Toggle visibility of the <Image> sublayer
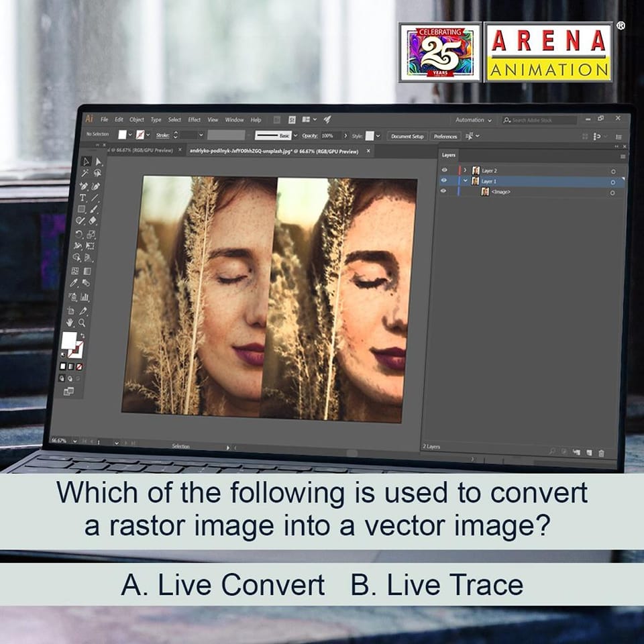 pyautogui.click(x=443, y=191)
